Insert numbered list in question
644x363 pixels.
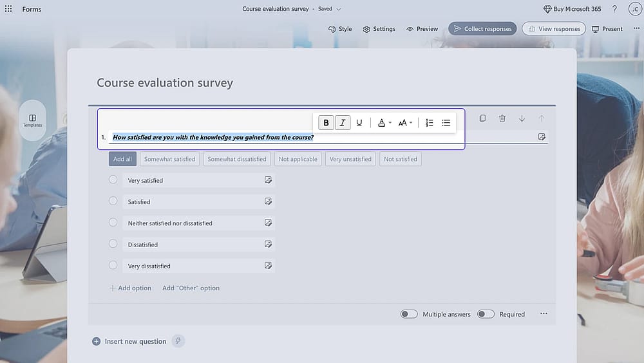(429, 122)
